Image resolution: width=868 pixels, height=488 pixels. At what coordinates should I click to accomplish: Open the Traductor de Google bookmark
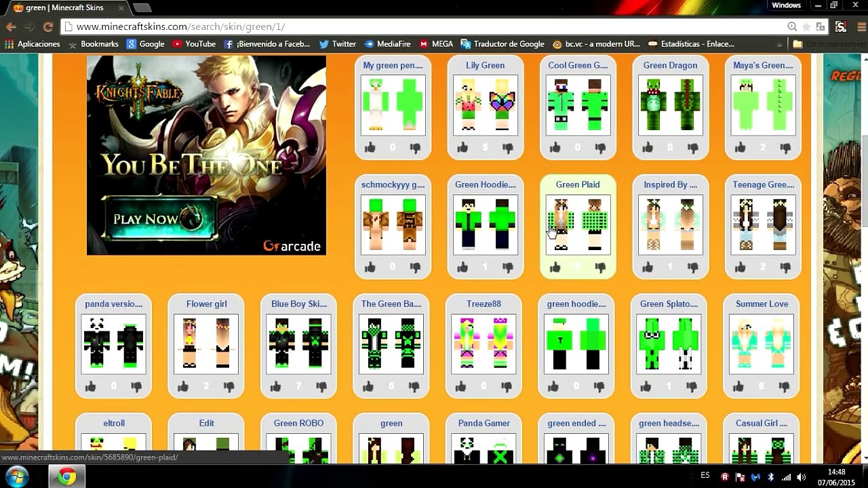(502, 44)
